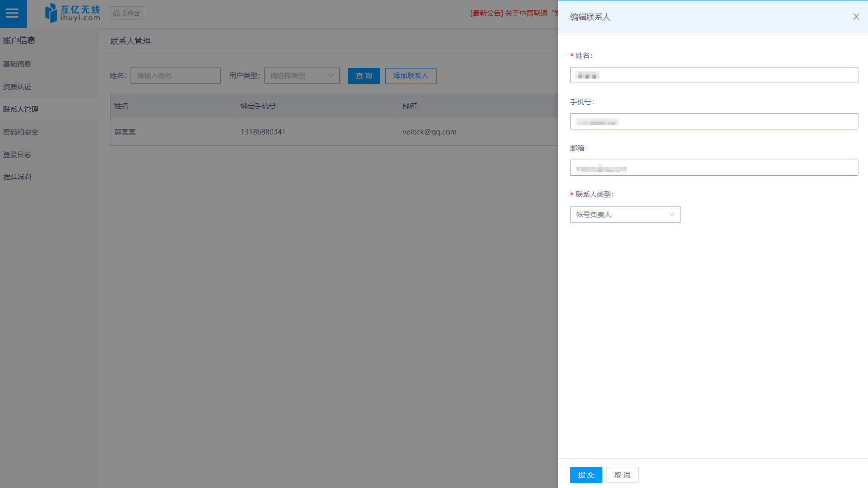Open the 用户类型 filter dropdown
The height and width of the screenshot is (488, 868).
tap(301, 76)
